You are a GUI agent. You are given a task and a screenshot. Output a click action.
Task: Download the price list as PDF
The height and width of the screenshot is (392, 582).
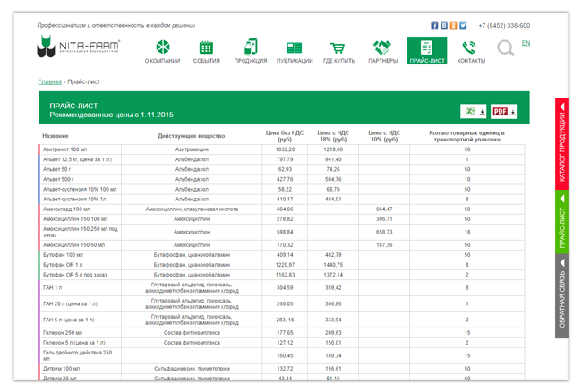pyautogui.click(x=504, y=111)
